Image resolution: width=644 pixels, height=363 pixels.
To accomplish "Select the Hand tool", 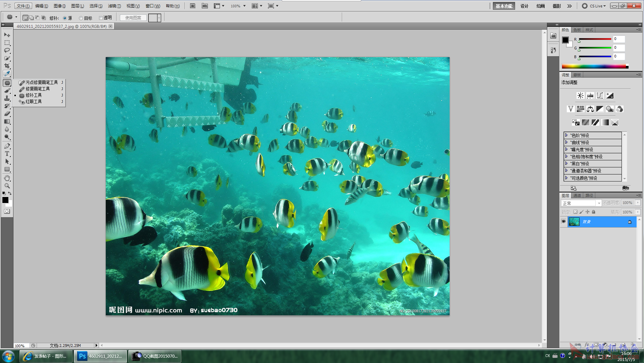I will click(7, 178).
